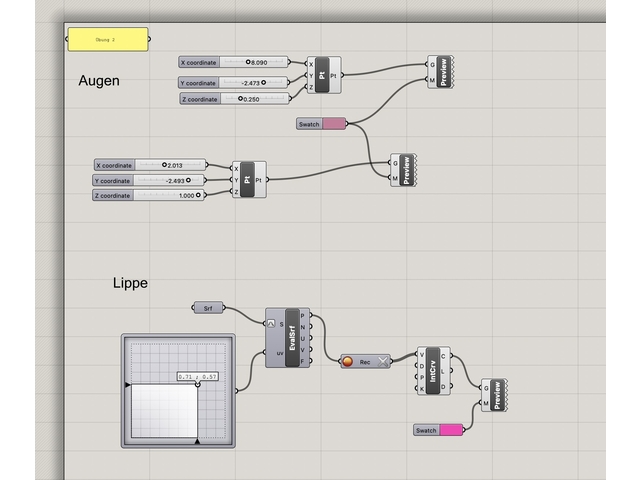The image size is (640, 480).
Task: Clear recorded data with the Rec X button
Action: tap(380, 362)
